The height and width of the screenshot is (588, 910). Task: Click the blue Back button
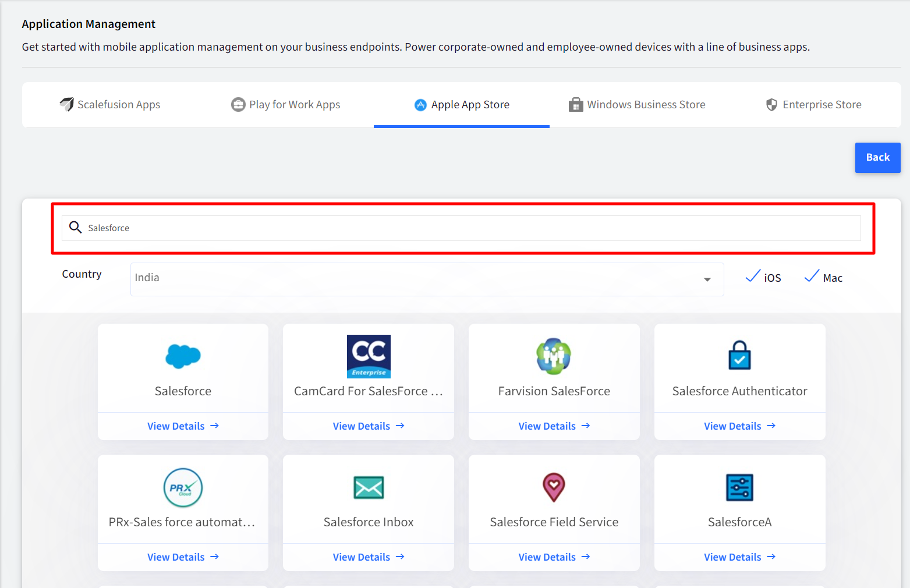tap(877, 158)
